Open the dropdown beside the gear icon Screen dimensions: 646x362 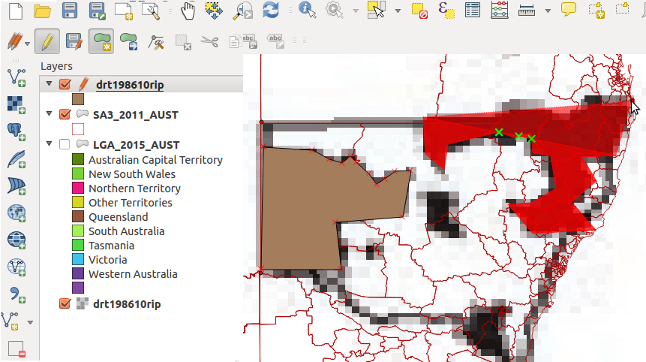356,11
